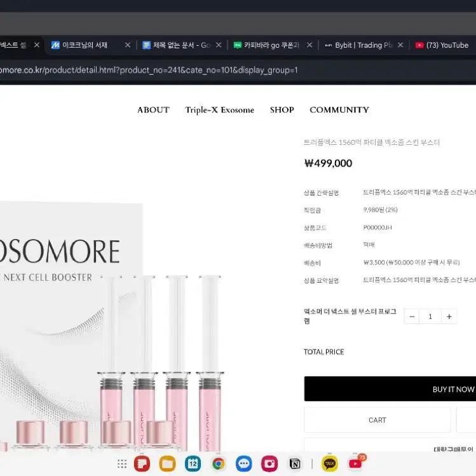Click the 상품 간략설명 label
Screen dimensions: 476x476
(321, 193)
